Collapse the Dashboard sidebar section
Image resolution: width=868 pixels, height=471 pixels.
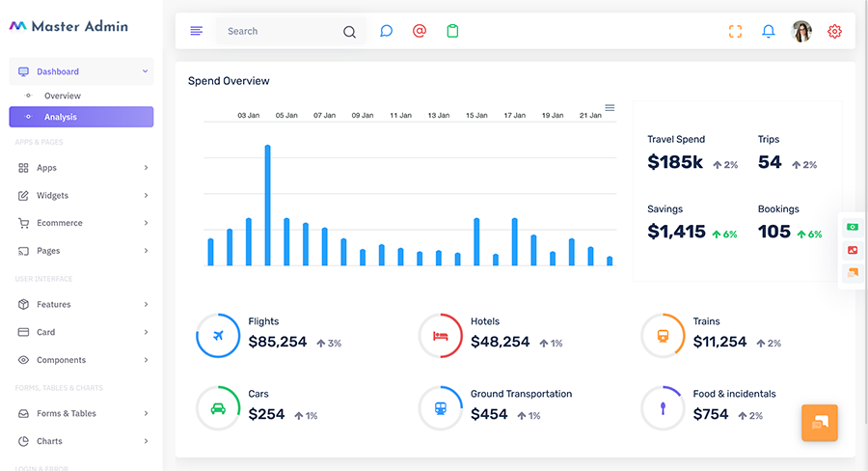[x=81, y=71]
